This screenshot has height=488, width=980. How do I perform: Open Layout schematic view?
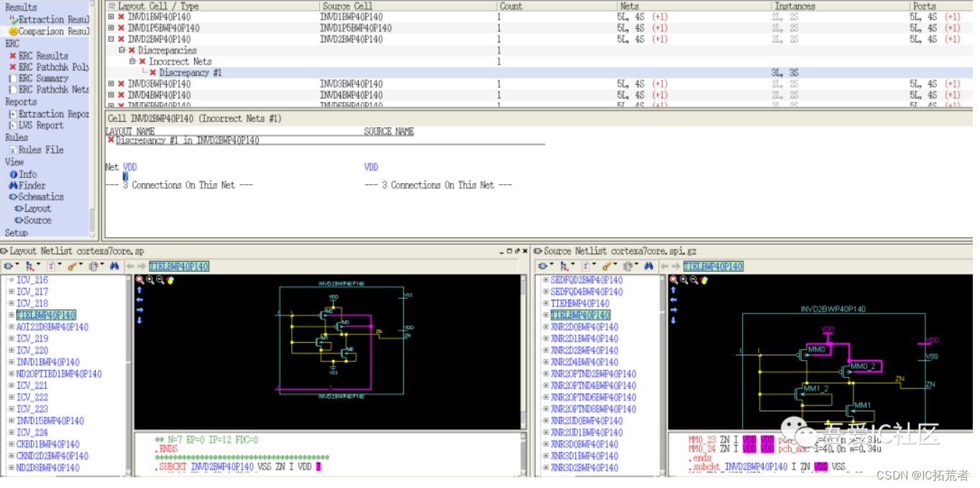[x=33, y=208]
